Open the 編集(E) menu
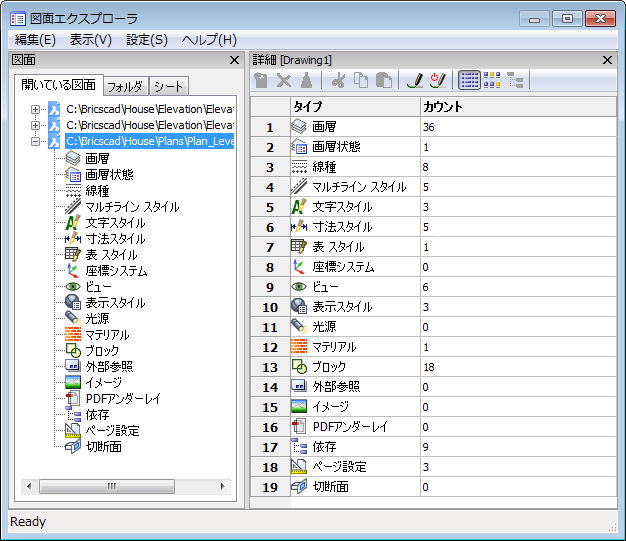The height and width of the screenshot is (541, 626). 35,40
